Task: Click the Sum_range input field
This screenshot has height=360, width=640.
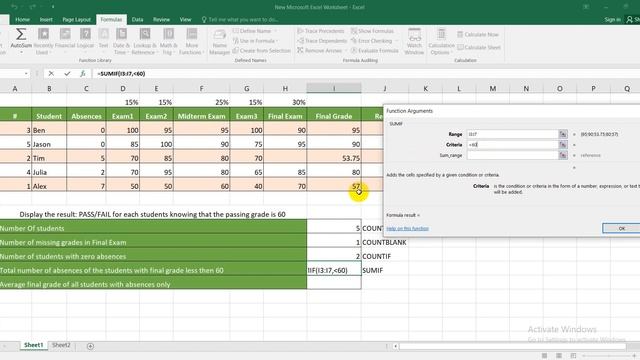Action: (x=512, y=155)
